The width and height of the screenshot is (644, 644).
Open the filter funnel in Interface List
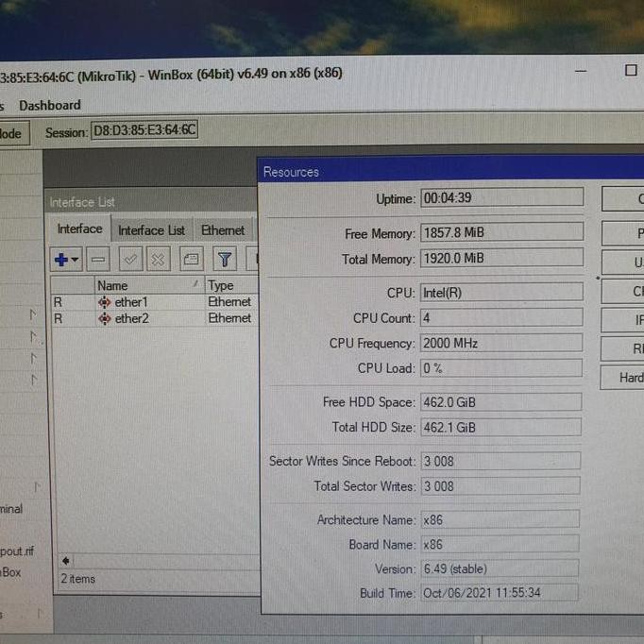pos(225,259)
